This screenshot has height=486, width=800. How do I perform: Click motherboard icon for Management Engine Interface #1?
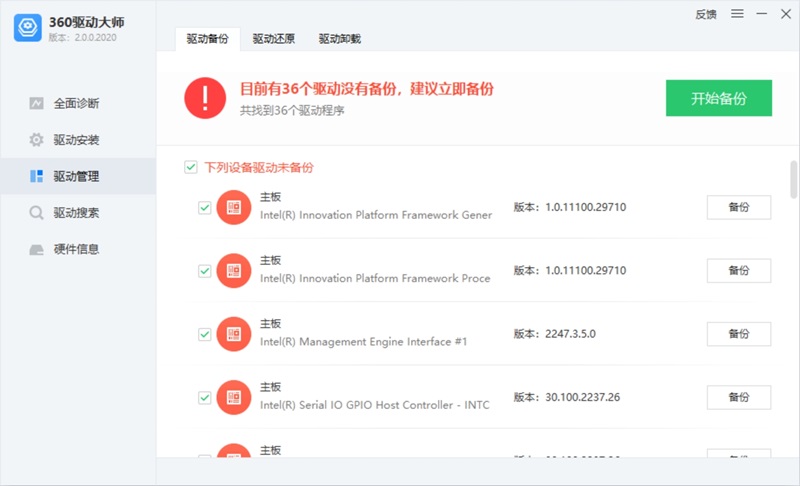[234, 334]
